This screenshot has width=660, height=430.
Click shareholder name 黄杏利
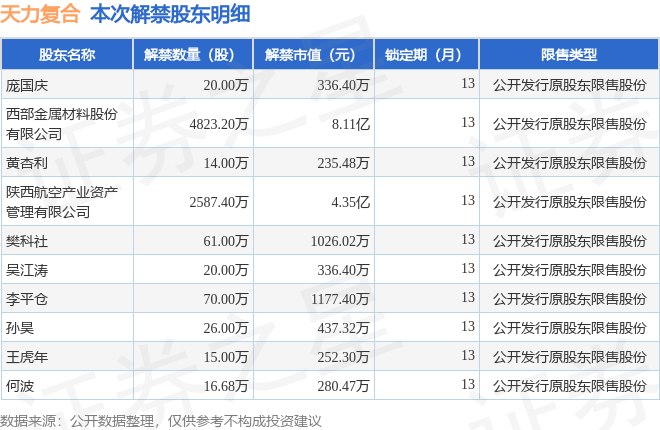[x=27, y=163]
